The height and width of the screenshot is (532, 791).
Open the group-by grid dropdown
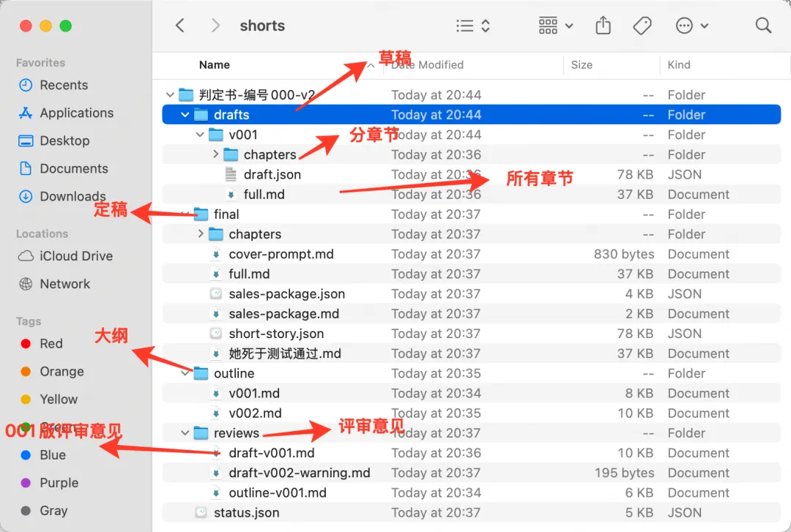555,26
